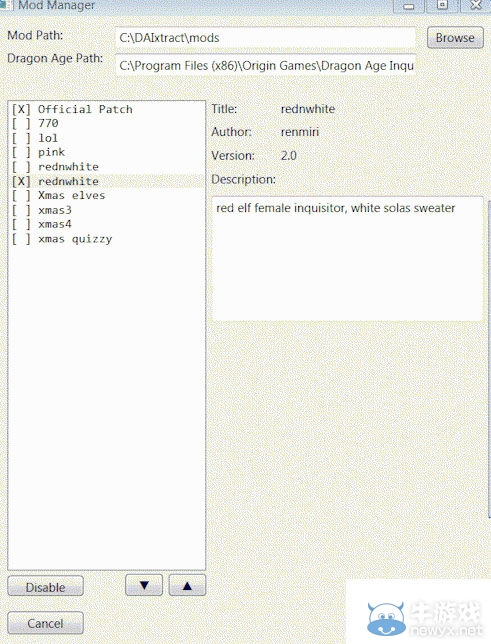The height and width of the screenshot is (644, 491).
Task: Close the Mod Manager window
Action: (476, 5)
